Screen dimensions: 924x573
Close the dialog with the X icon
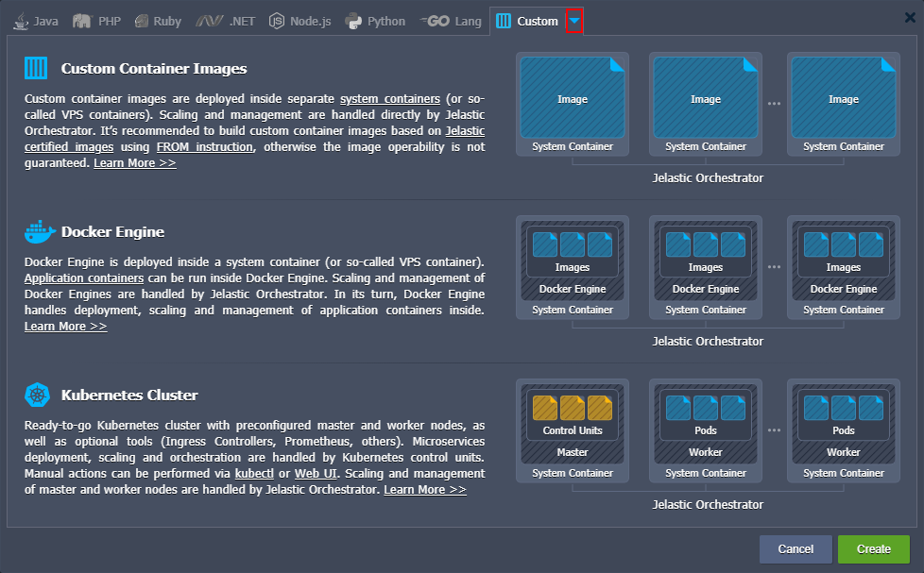click(910, 18)
